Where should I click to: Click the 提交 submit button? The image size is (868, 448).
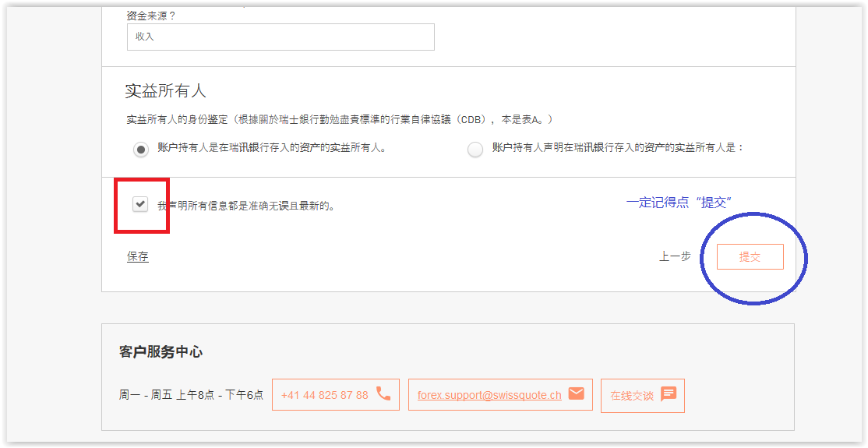click(x=750, y=257)
